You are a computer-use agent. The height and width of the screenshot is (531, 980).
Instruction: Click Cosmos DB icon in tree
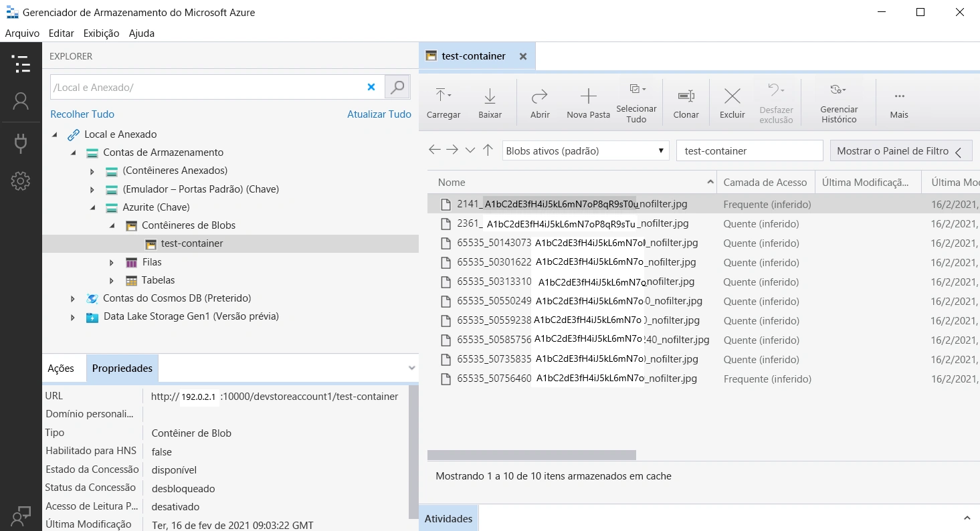[x=92, y=298]
